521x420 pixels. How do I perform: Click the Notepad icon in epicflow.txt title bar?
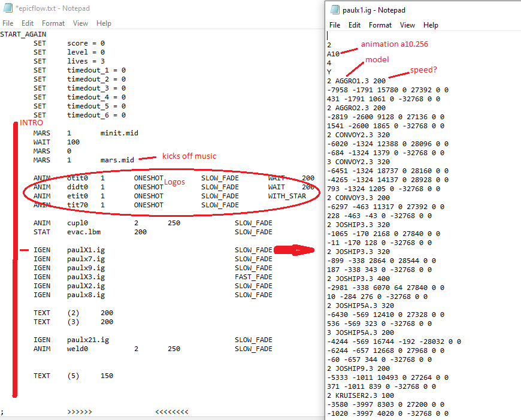tap(7, 8)
